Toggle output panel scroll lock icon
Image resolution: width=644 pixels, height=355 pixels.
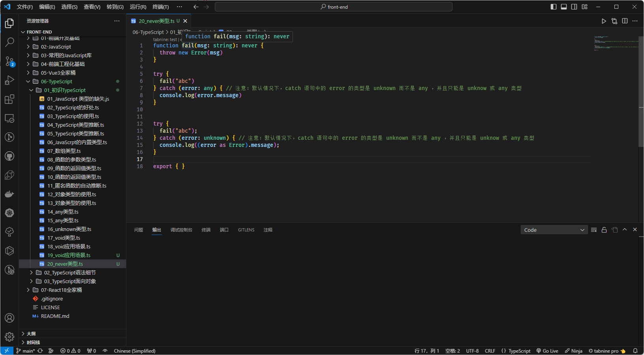click(604, 230)
